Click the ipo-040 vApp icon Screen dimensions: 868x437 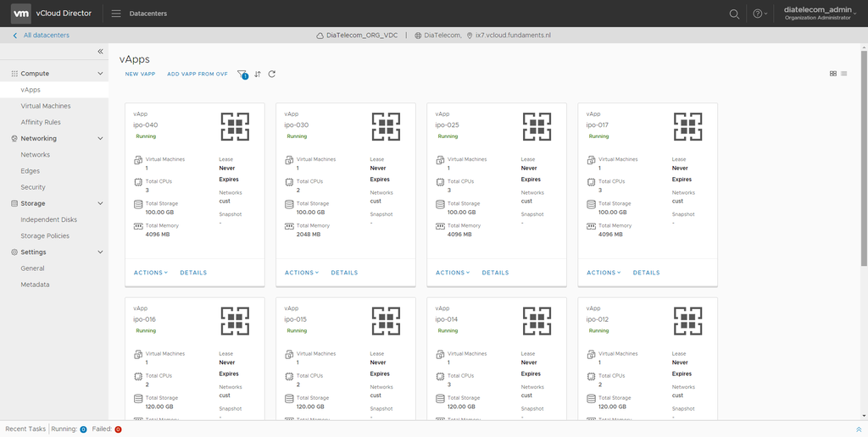236,127
